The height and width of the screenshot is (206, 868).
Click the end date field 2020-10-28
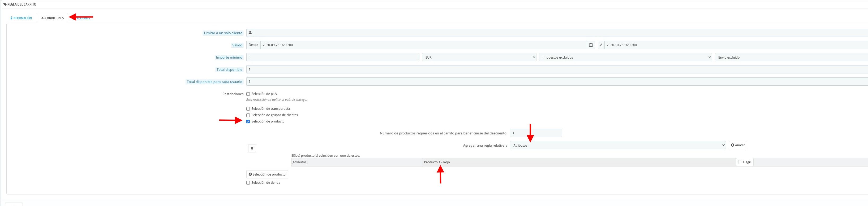tap(736, 45)
